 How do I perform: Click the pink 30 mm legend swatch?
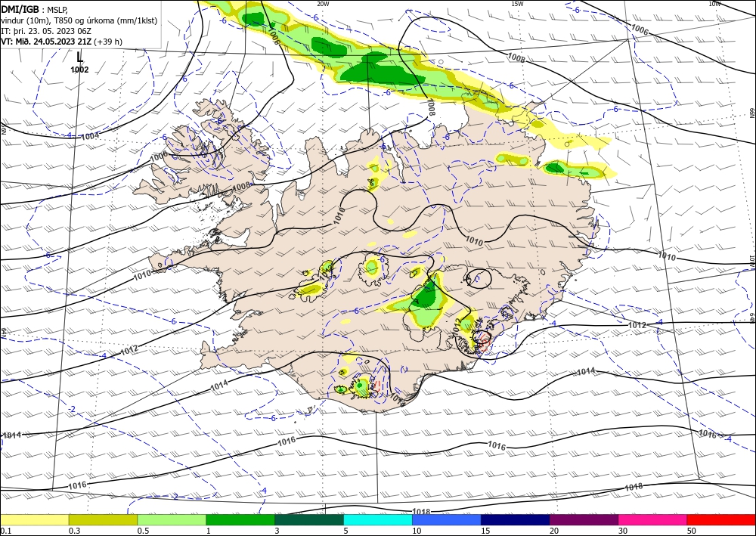653,519
